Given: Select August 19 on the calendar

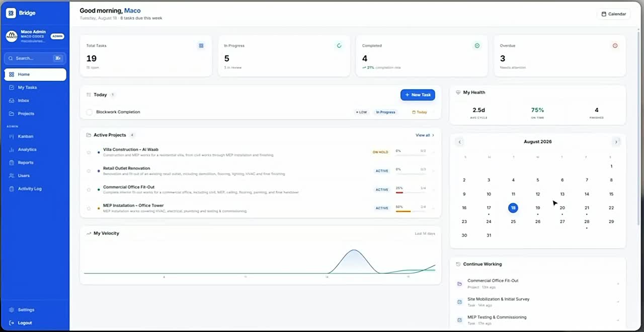Looking at the screenshot, I should 537,208.
